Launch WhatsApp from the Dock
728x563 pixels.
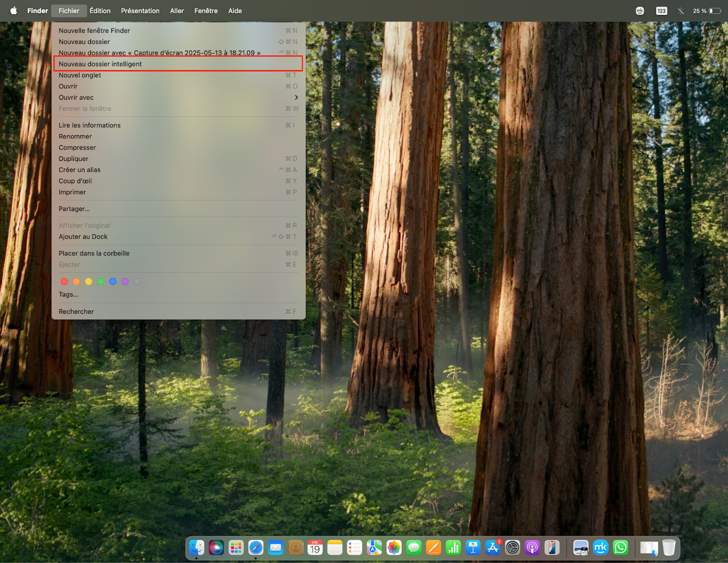point(620,548)
